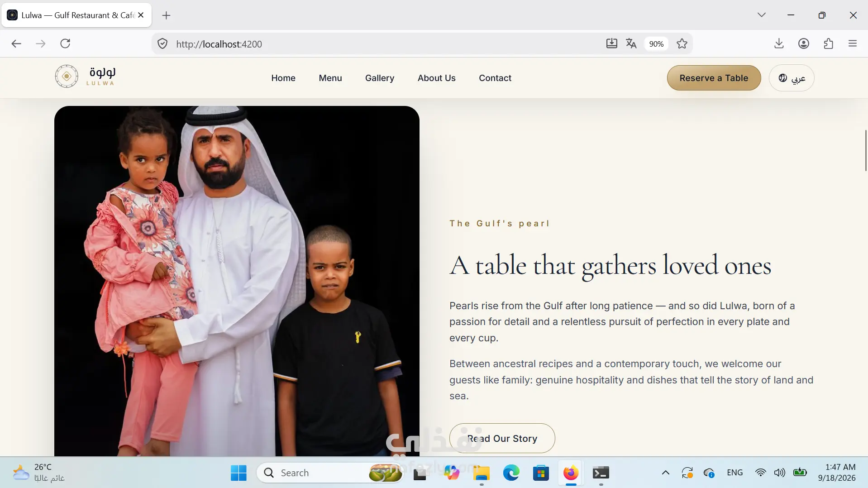
Task: Switch the site language to Arabic
Action: tap(792, 78)
